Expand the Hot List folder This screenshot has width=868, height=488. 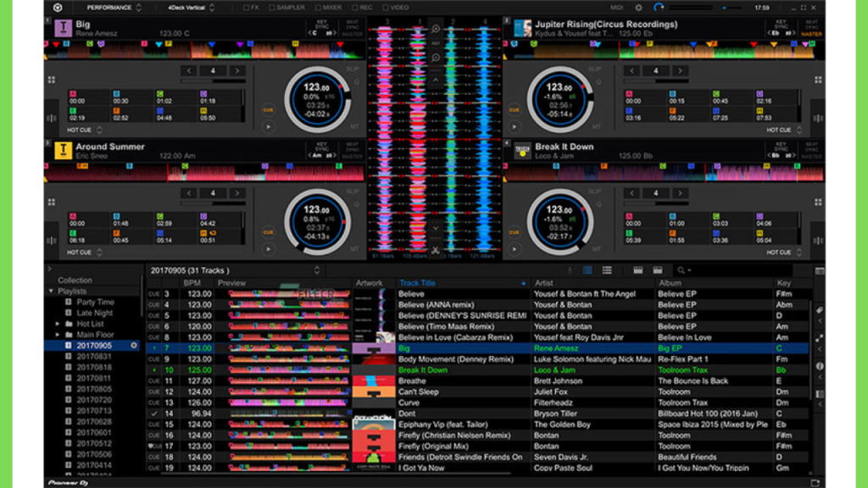click(58, 324)
